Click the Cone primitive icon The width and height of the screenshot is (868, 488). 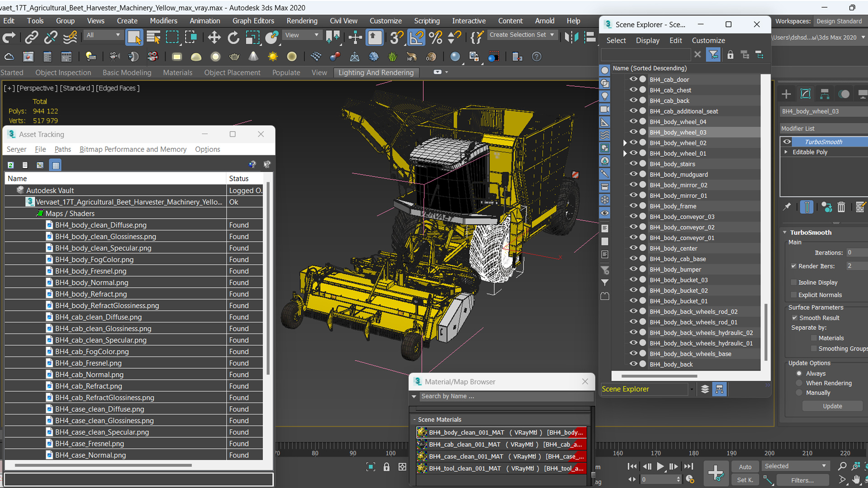[x=253, y=56]
